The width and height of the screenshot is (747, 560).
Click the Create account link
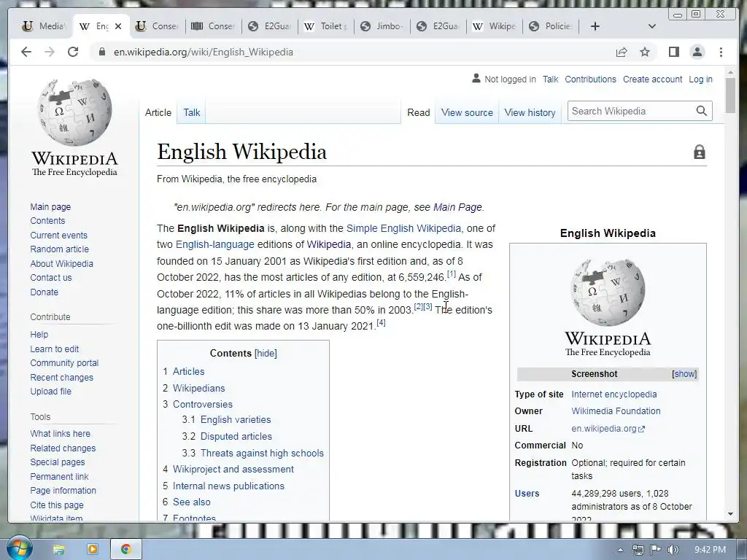(x=653, y=79)
